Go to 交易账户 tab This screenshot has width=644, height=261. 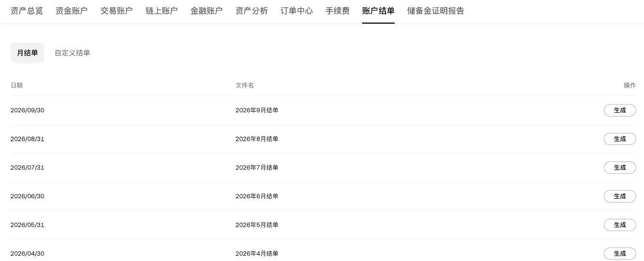coord(116,11)
